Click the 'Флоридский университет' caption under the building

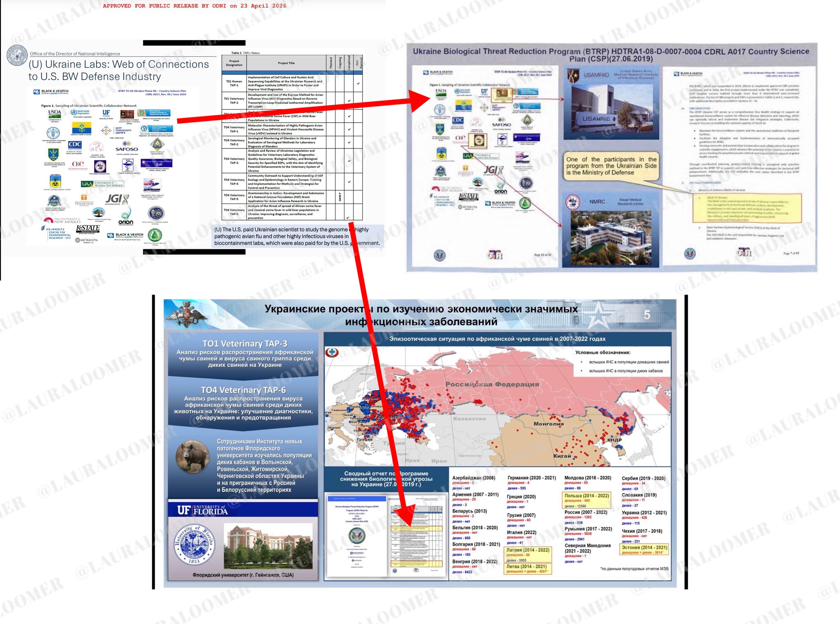point(243,575)
